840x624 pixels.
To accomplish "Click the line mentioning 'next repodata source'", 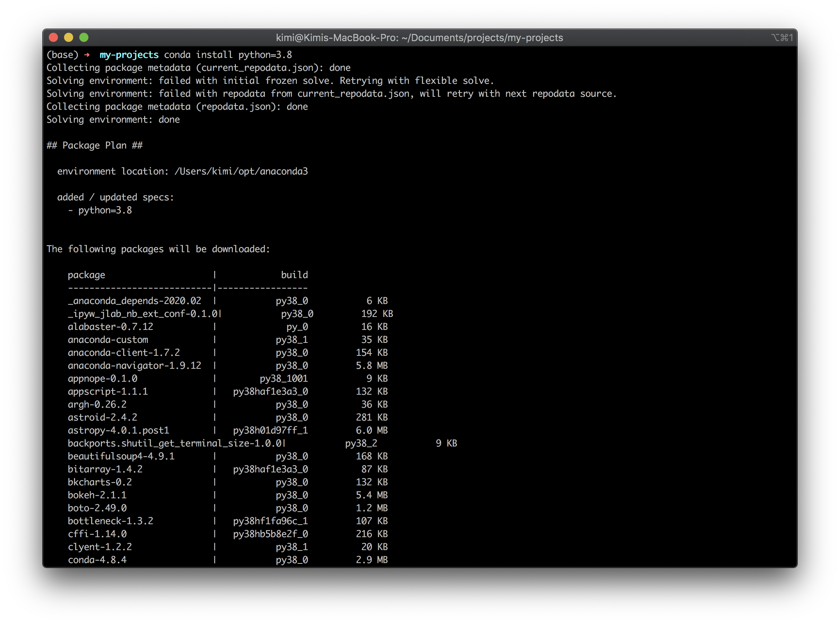I will 331,94.
